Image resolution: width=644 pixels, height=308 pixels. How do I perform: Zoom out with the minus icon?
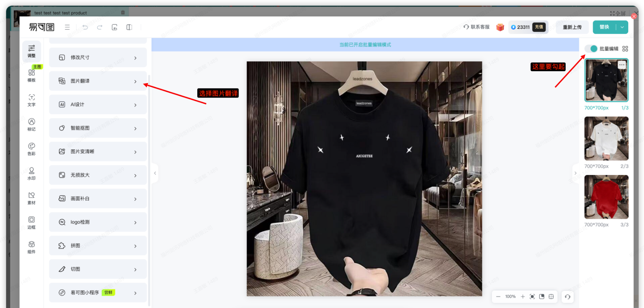click(x=498, y=297)
